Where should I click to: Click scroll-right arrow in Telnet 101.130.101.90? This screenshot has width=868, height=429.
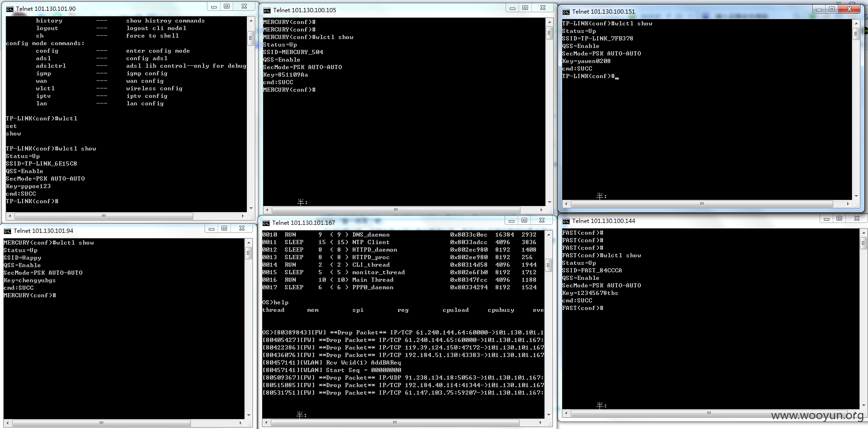click(243, 216)
